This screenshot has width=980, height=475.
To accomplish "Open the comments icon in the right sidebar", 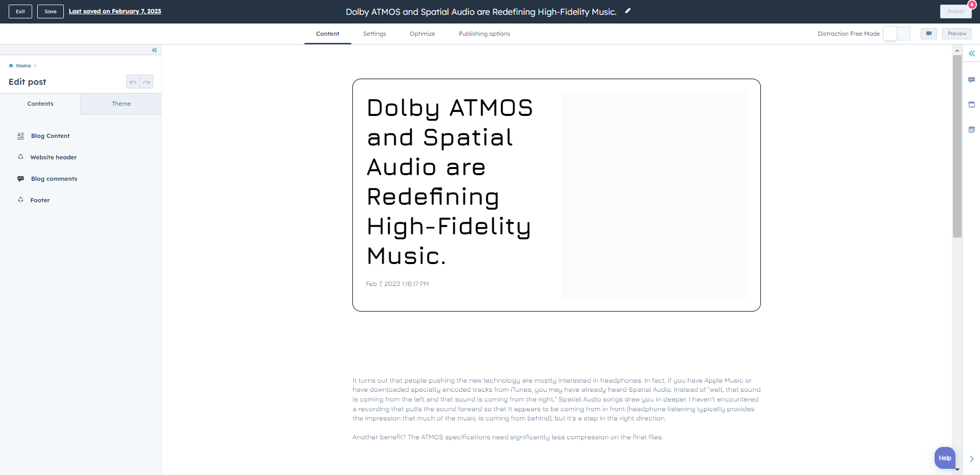I will 971,80.
